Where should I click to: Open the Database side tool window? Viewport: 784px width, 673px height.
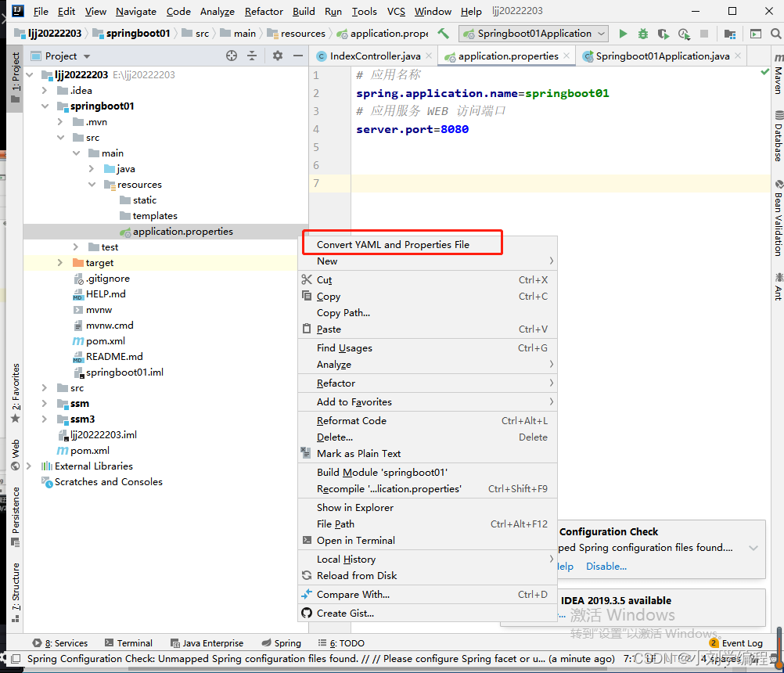tap(778, 136)
